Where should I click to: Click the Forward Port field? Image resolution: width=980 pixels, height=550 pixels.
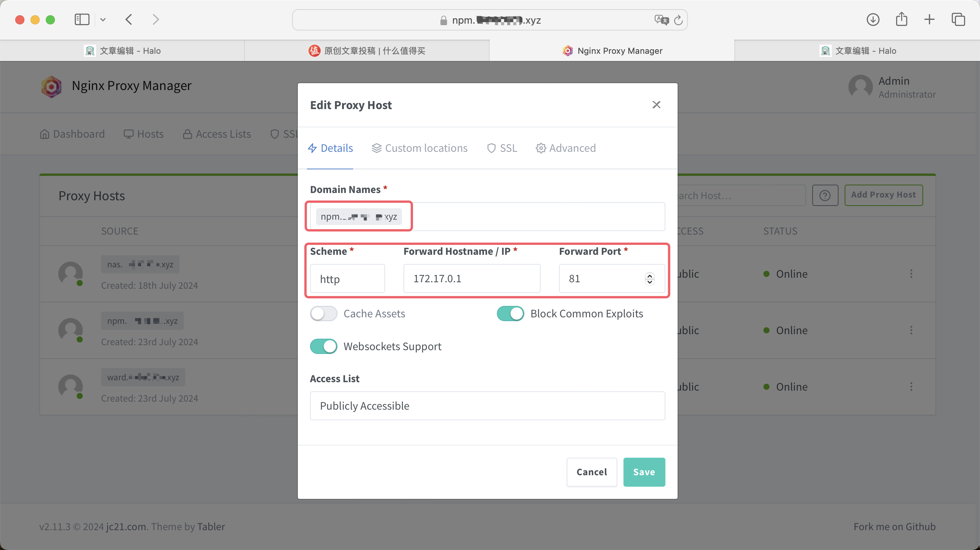click(612, 279)
